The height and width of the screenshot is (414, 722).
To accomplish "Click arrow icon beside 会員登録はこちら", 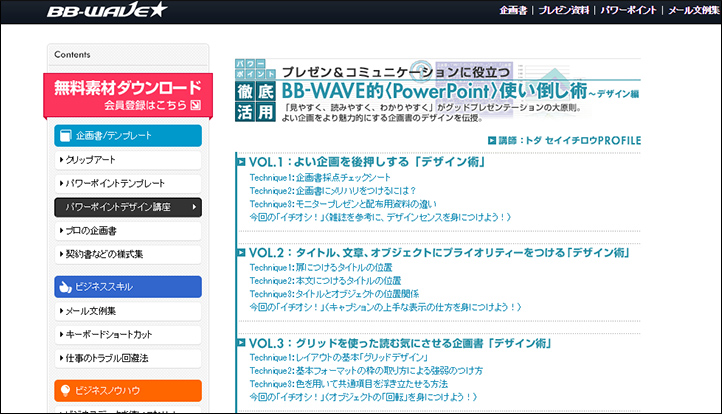I will [x=196, y=105].
